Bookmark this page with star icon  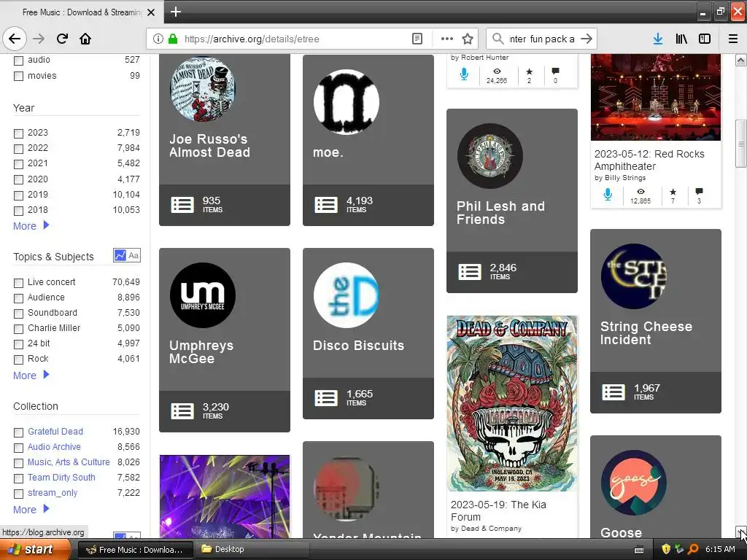tap(468, 39)
